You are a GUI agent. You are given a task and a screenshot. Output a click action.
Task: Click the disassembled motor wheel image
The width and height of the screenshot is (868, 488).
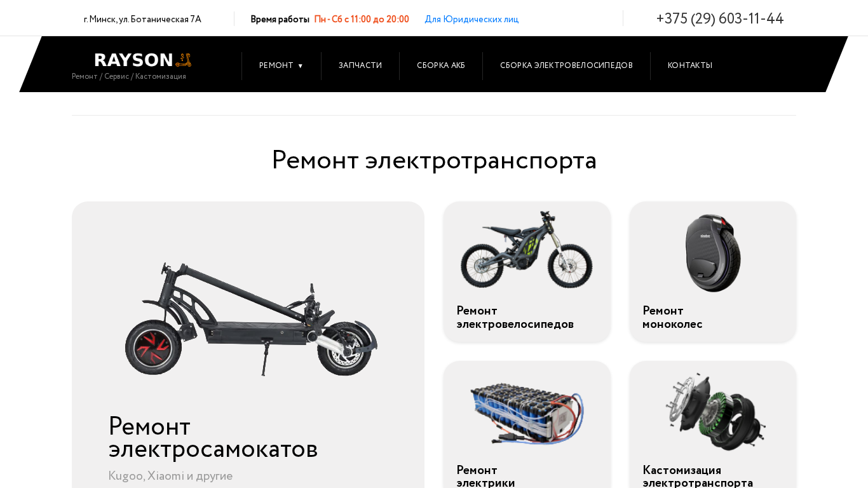(x=715, y=412)
